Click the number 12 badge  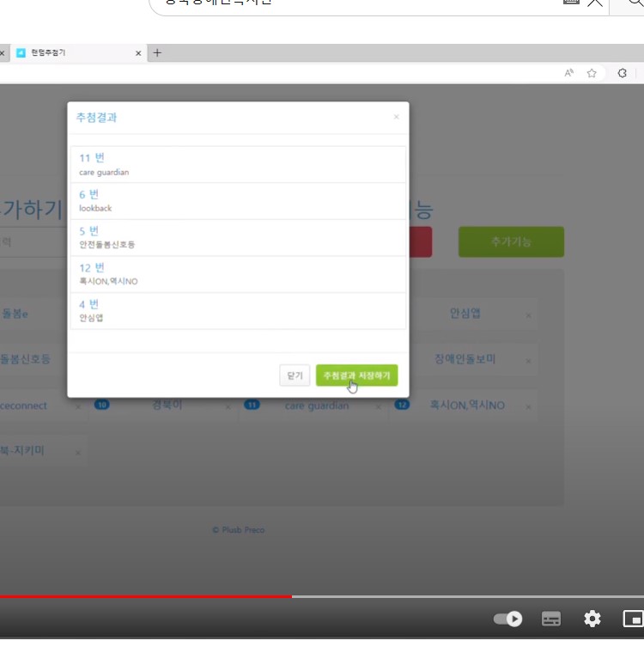click(x=402, y=405)
